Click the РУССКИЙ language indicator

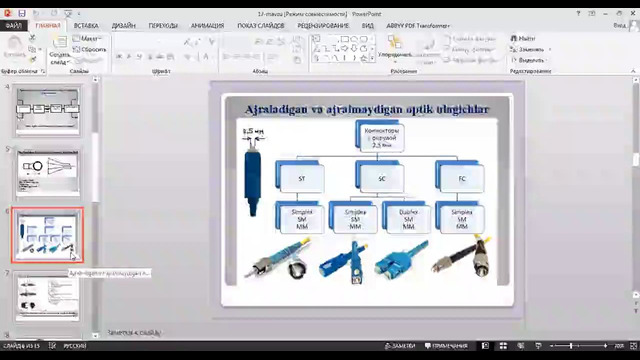tap(75, 346)
